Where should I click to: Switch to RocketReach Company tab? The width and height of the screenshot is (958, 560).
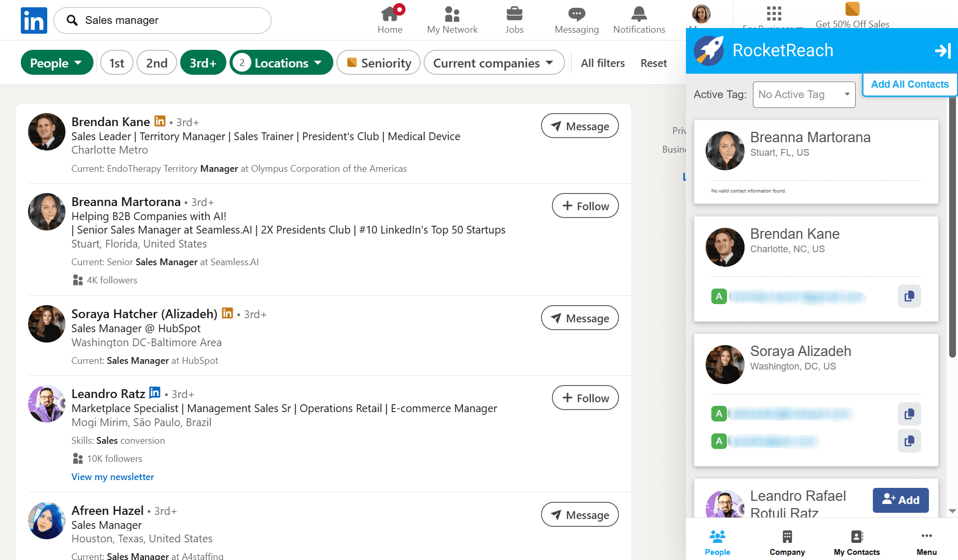point(787,542)
